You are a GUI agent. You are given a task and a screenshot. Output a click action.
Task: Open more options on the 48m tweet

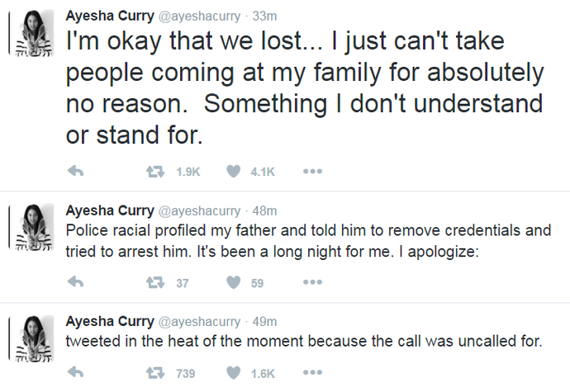(x=312, y=283)
